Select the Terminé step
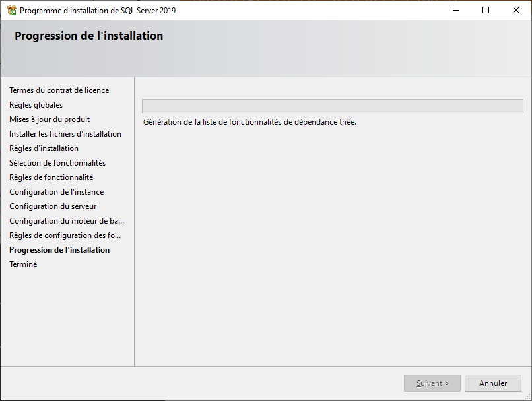 (x=23, y=264)
